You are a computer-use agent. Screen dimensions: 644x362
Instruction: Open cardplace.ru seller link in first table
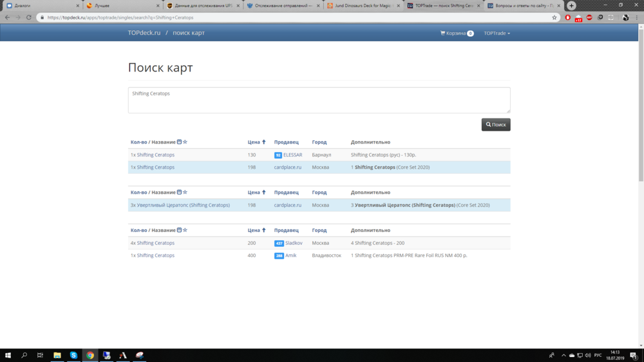pos(287,167)
